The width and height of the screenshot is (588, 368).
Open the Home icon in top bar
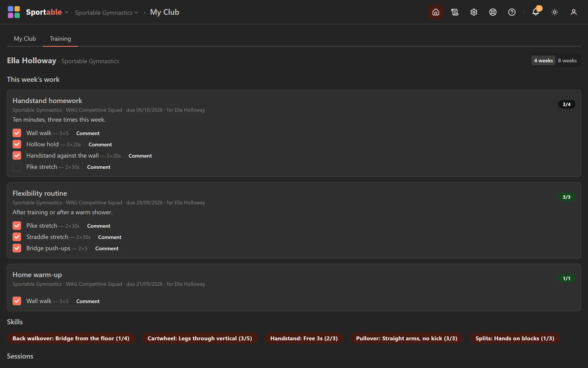436,12
